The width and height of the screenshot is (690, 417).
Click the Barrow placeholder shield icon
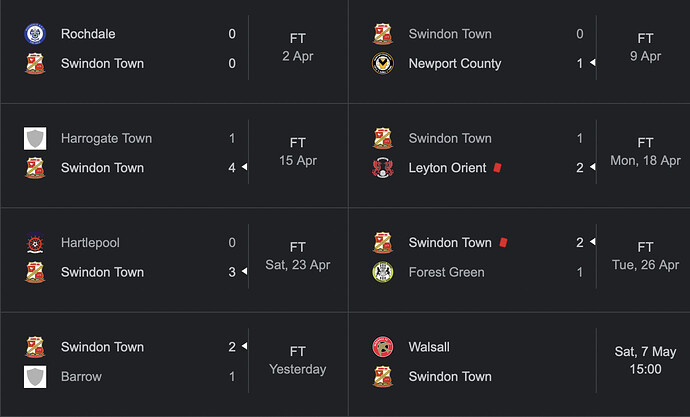tap(35, 377)
